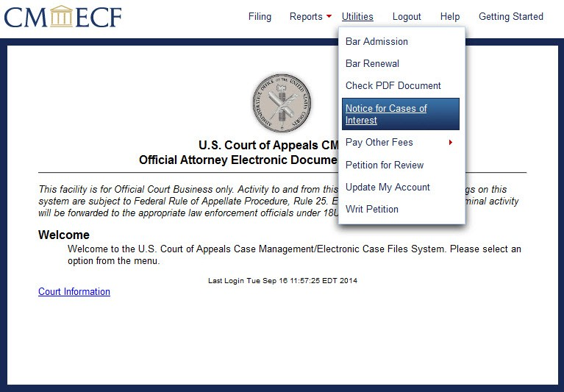Open Notice for Cases of Interest

click(x=401, y=114)
